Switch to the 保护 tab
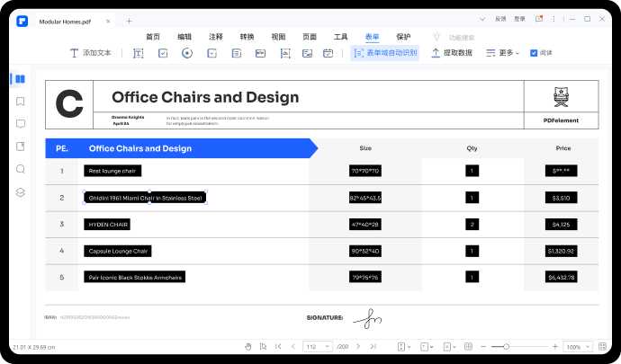 tap(403, 37)
